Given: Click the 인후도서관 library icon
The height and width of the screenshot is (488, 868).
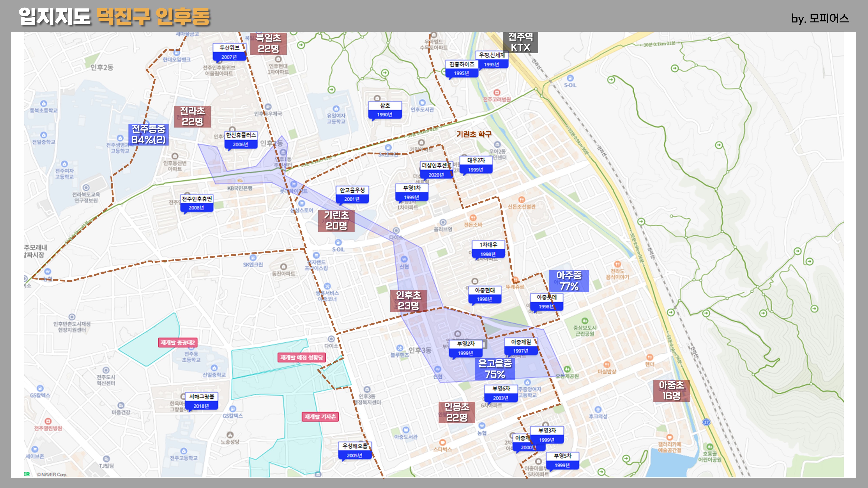Looking at the screenshot, I should [x=422, y=102].
